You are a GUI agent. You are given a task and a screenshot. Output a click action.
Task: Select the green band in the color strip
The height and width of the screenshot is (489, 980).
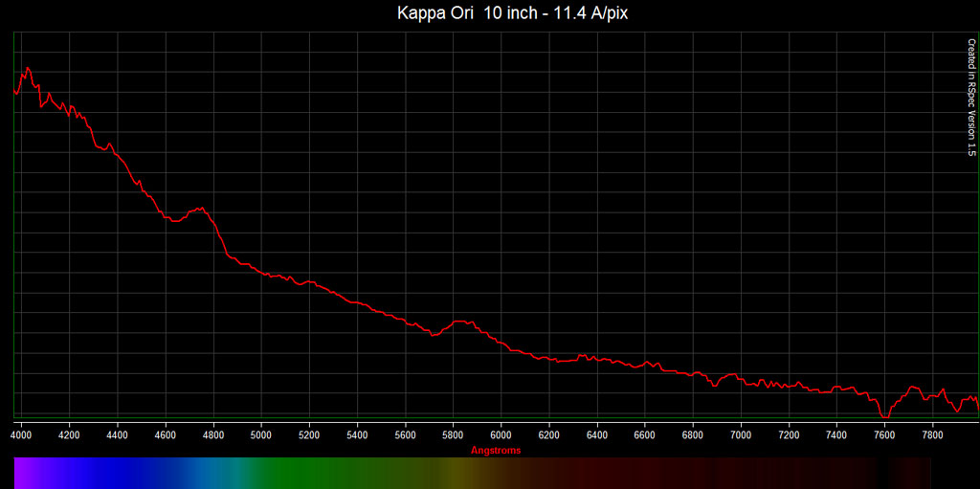287,473
